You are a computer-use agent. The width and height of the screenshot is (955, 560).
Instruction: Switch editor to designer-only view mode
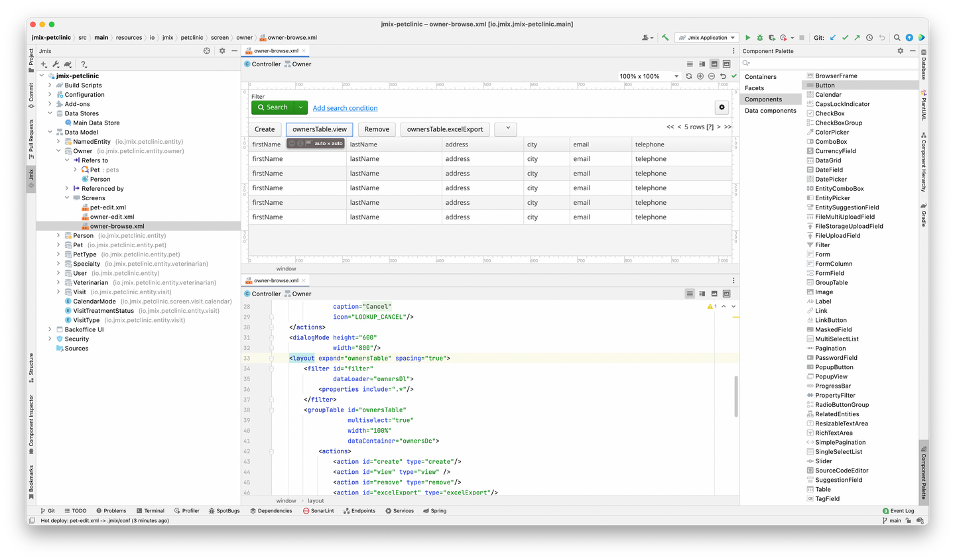pos(714,64)
